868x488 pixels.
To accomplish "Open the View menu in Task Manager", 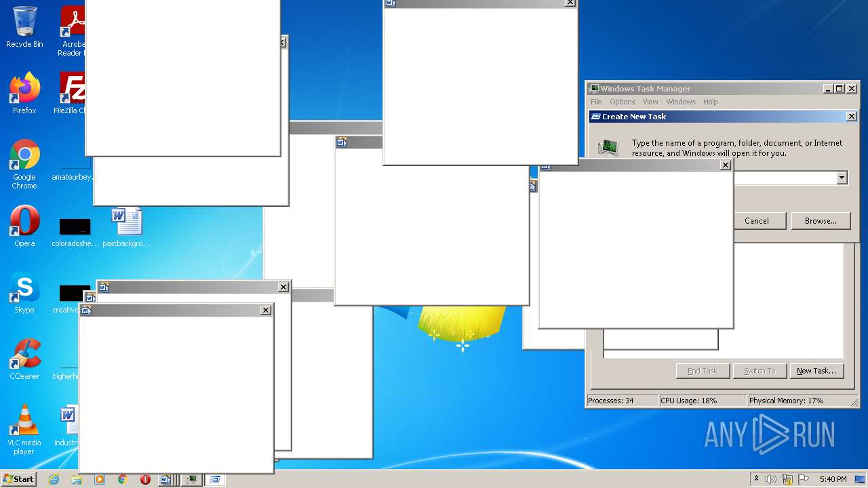I will point(650,102).
